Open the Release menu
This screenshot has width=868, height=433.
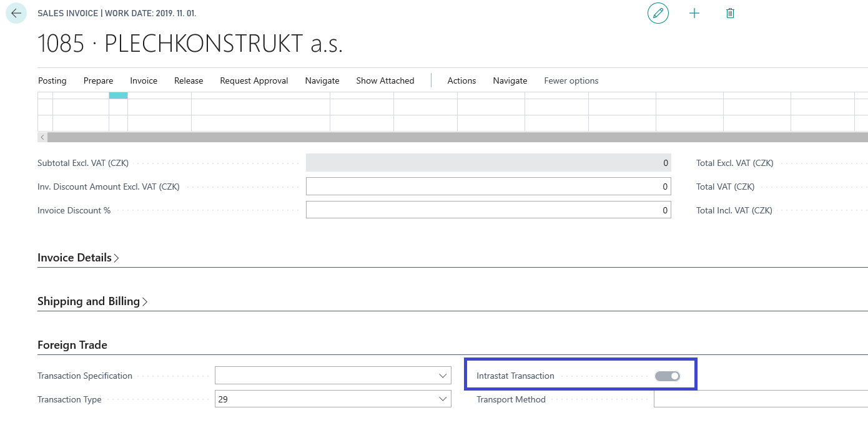pos(189,80)
